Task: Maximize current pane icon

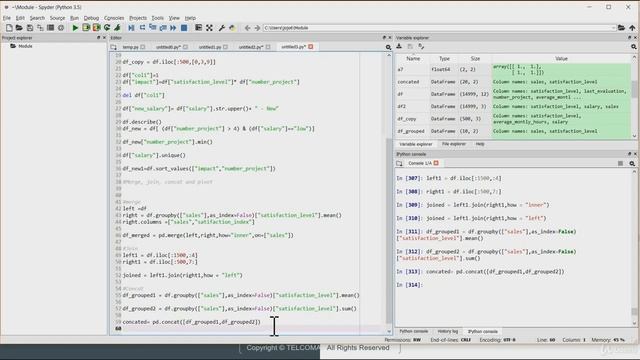Action: pos(198,28)
